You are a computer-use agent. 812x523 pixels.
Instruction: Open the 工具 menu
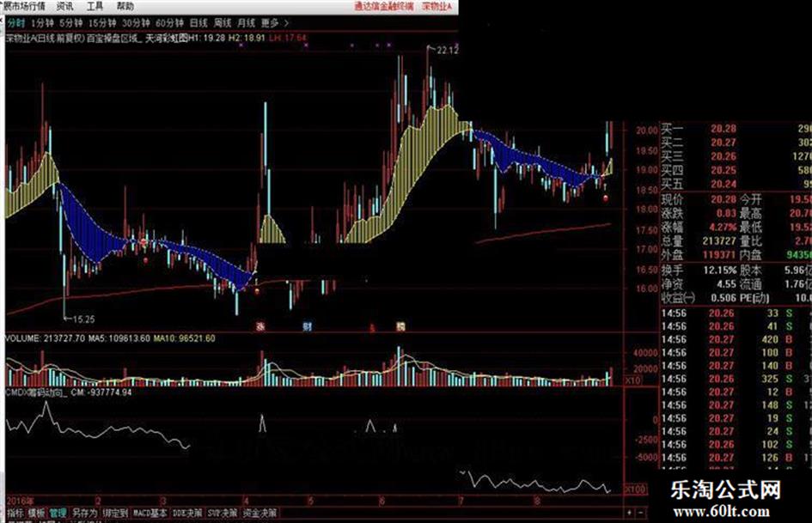95,6
